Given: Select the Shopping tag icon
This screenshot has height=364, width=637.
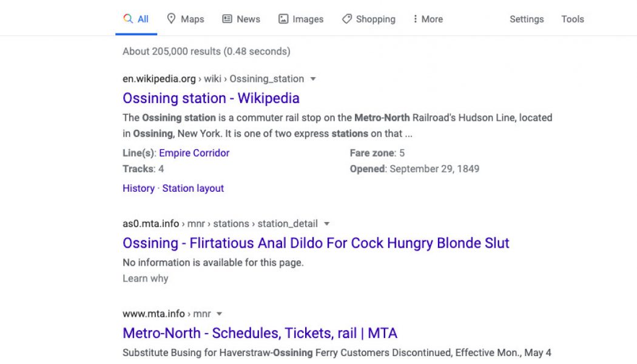Looking at the screenshot, I should (x=348, y=19).
